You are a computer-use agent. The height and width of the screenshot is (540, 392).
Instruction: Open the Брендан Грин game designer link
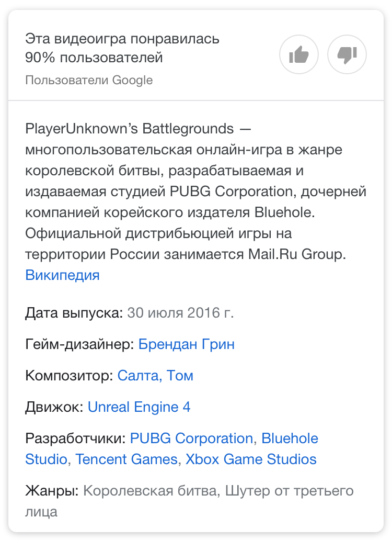pos(187,344)
